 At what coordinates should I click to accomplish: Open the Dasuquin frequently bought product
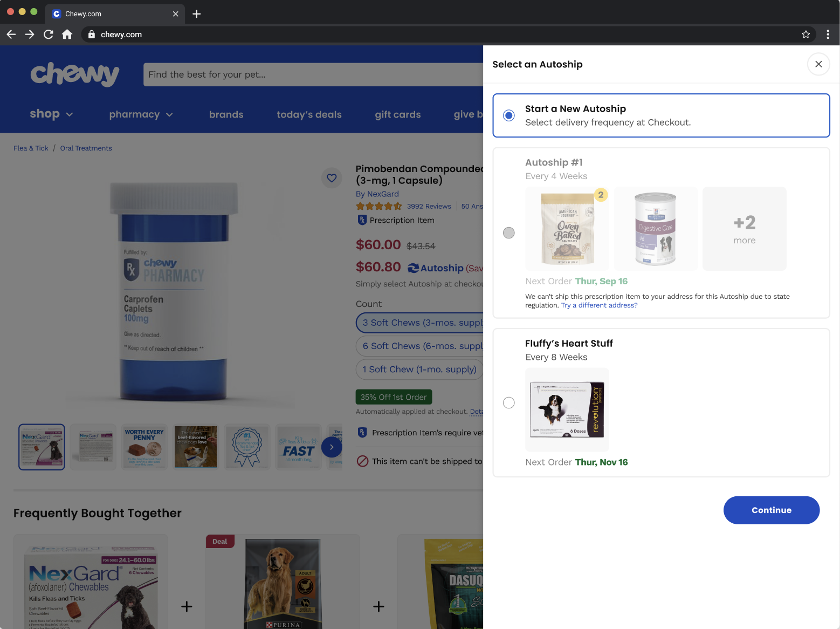(x=440, y=583)
